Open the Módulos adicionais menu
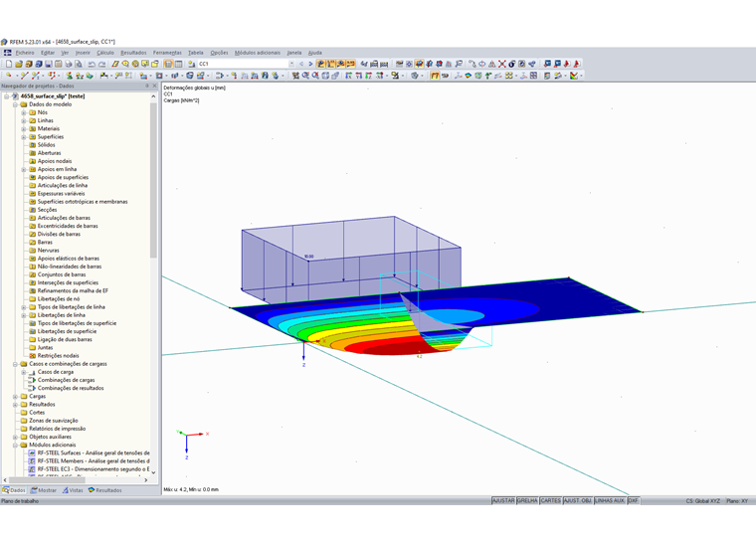The height and width of the screenshot is (542, 756). [258, 53]
